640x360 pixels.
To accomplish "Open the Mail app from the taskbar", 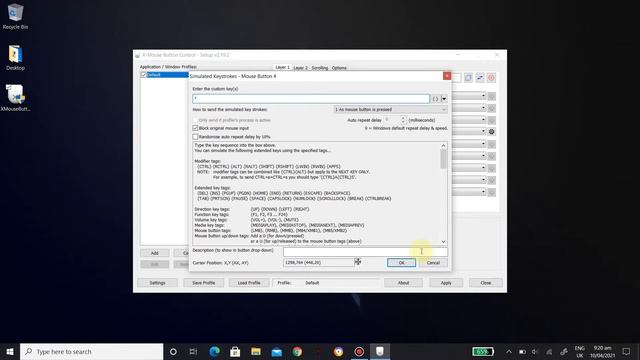I will point(277,351).
